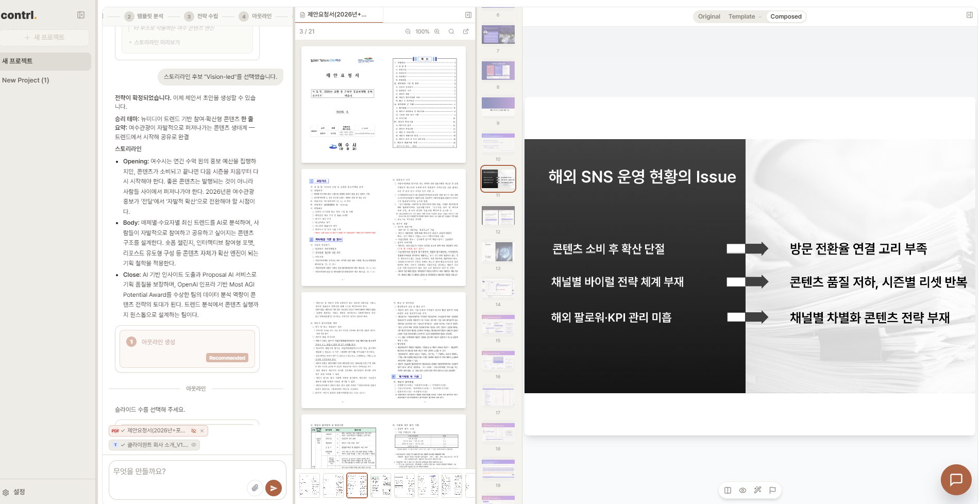
Task: Send the message with the arrow button
Action: (x=274, y=488)
